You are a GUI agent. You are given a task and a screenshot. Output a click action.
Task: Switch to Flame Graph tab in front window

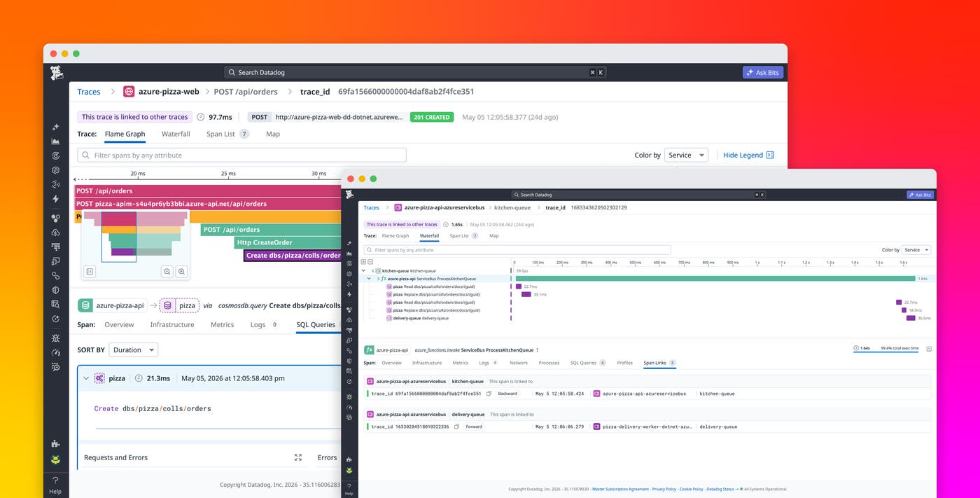pyautogui.click(x=395, y=236)
